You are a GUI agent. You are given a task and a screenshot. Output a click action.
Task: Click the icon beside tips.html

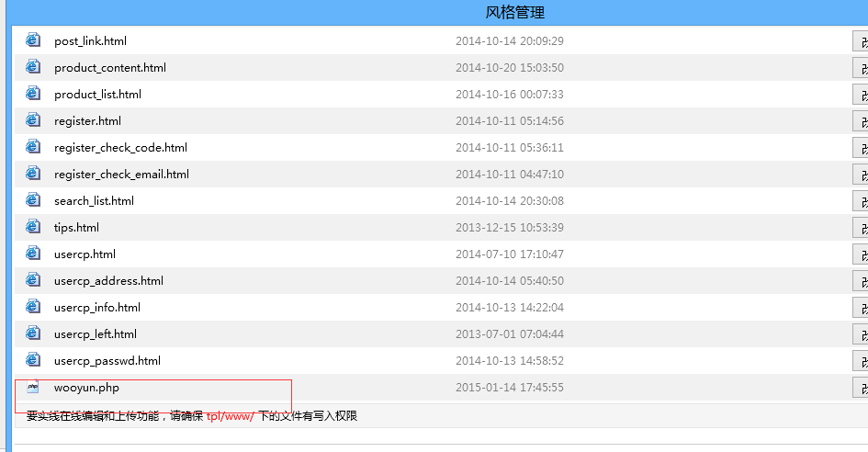(x=33, y=226)
